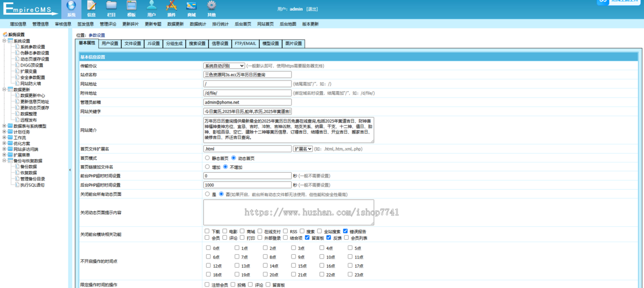Expand the 优化方案 tree node

point(4,144)
